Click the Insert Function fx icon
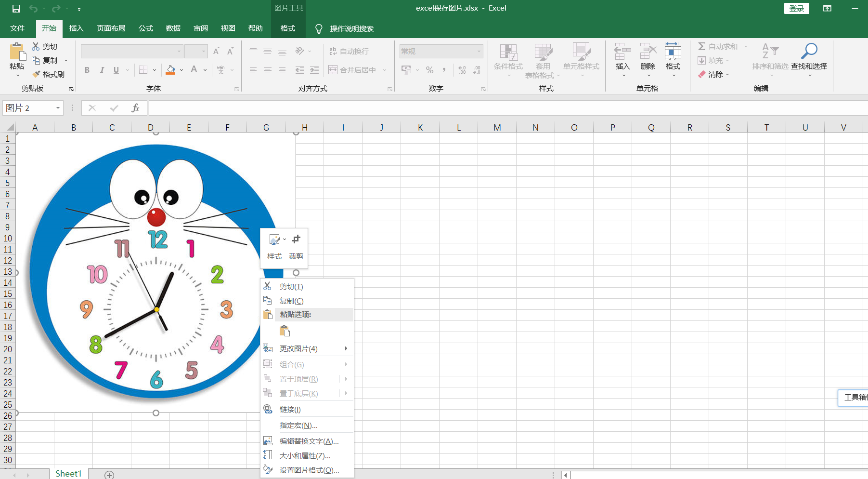This screenshot has height=479, width=868. click(136, 108)
